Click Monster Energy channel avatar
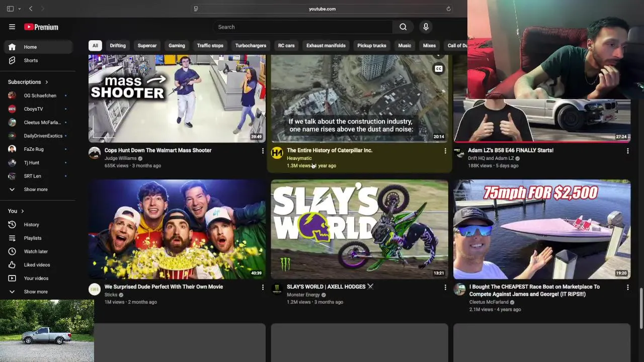644x362 pixels. [x=277, y=289]
